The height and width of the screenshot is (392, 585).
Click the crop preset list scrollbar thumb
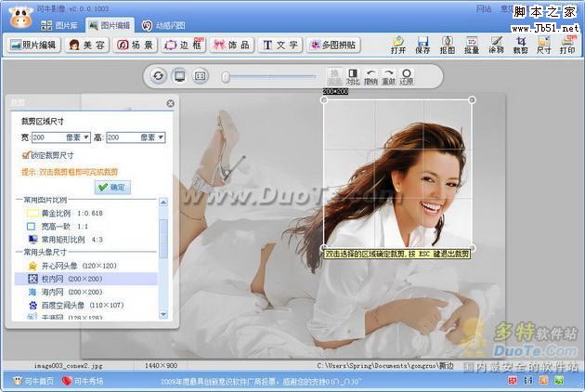point(163,239)
